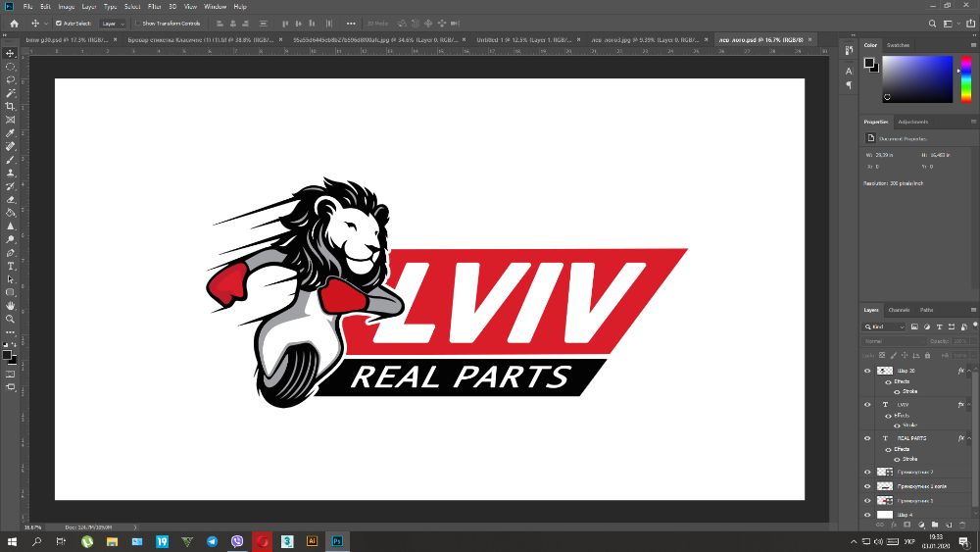The width and height of the screenshot is (980, 552).
Task: Click the Delete layer trash icon
Action: (x=962, y=526)
